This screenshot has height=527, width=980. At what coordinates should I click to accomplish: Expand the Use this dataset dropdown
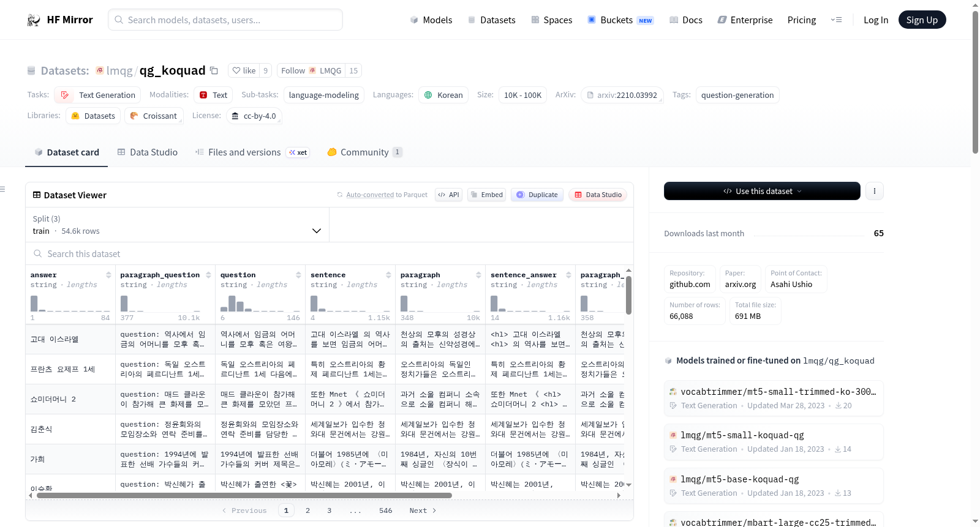[762, 191]
